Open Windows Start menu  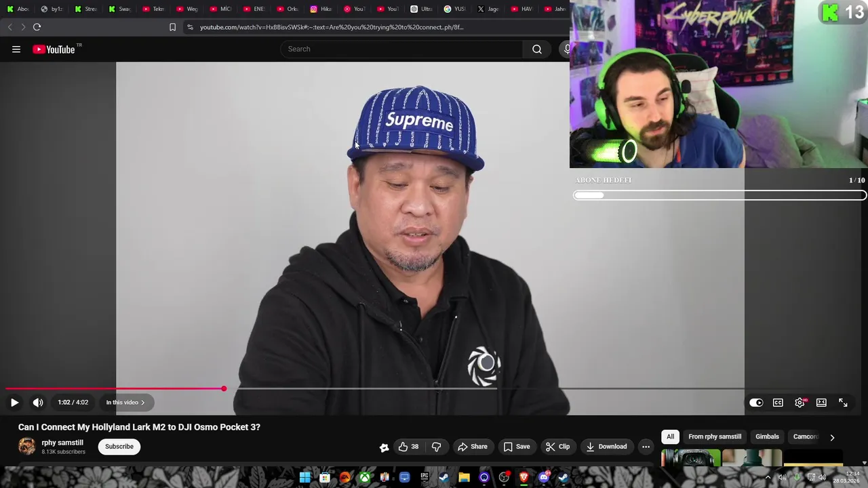point(305,477)
